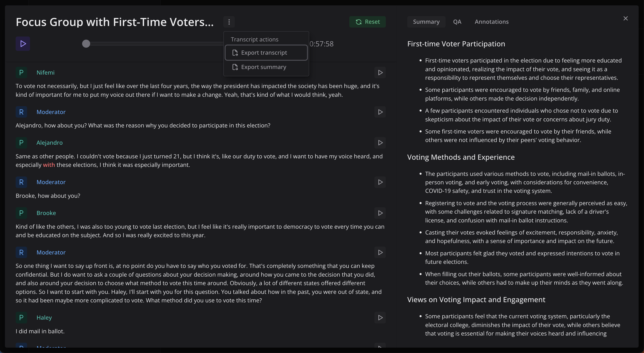Image resolution: width=644 pixels, height=353 pixels.
Task: Click summary bullet about mail-in ballots and COVID-19
Action: point(525,182)
